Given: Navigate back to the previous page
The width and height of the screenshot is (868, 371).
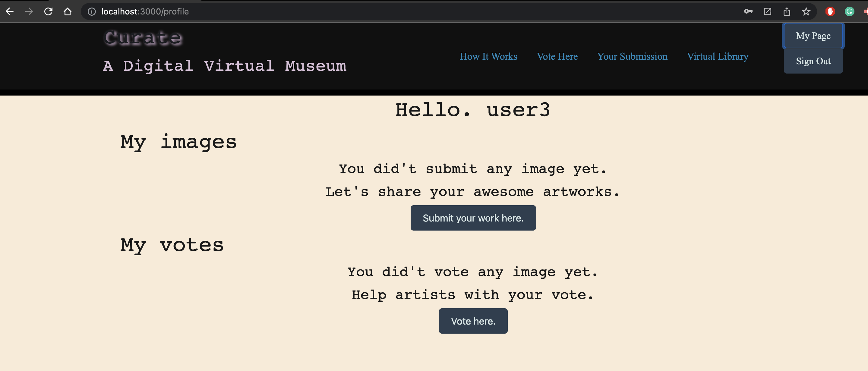Looking at the screenshot, I should pyautogui.click(x=10, y=11).
